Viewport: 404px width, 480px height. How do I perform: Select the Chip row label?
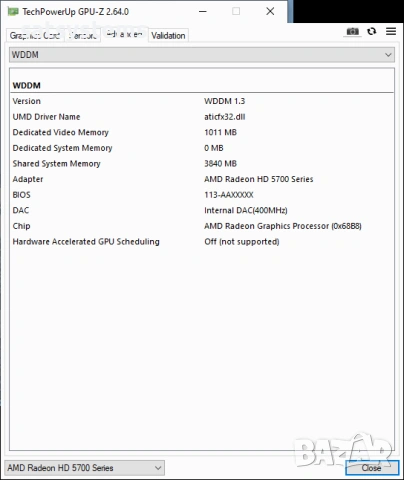(22, 226)
